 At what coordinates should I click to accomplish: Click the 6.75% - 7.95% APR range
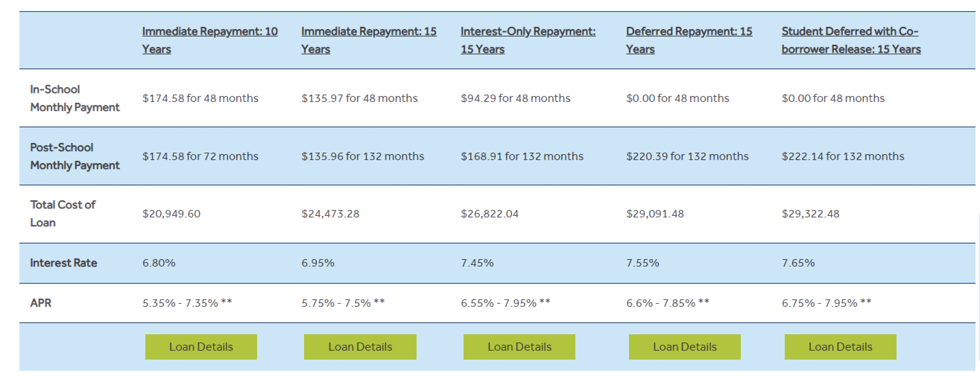[826, 303]
